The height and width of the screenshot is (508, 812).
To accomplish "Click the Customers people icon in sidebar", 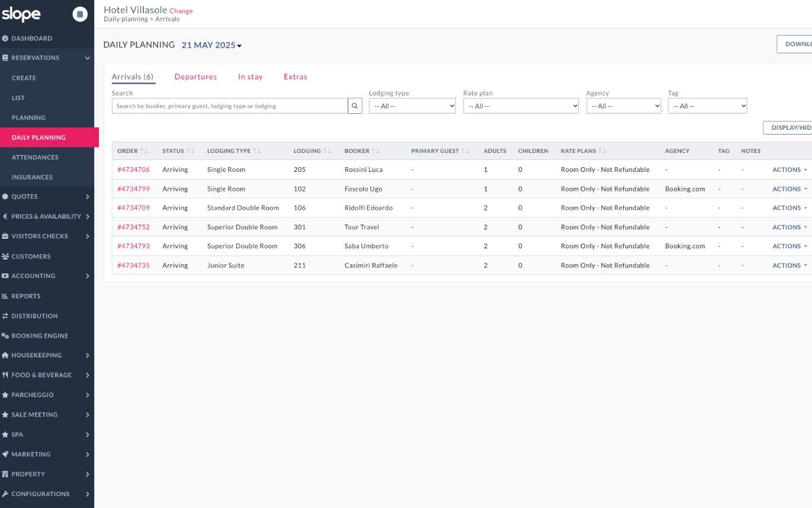I will [x=5, y=257].
